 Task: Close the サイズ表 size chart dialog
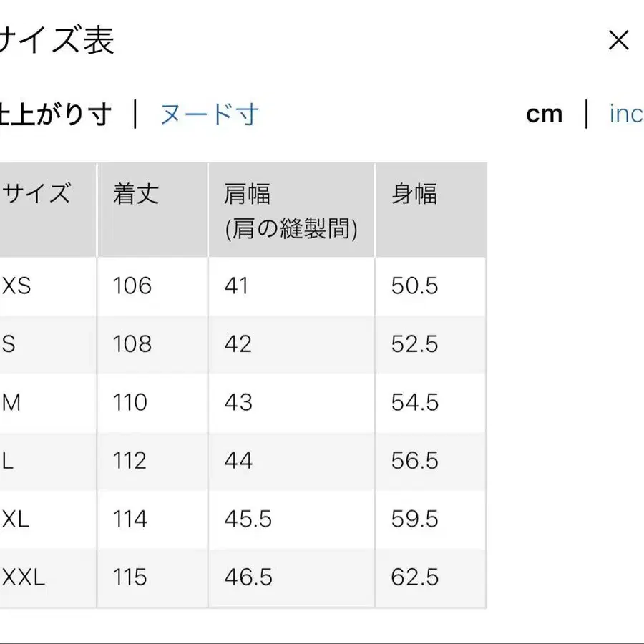click(x=618, y=41)
